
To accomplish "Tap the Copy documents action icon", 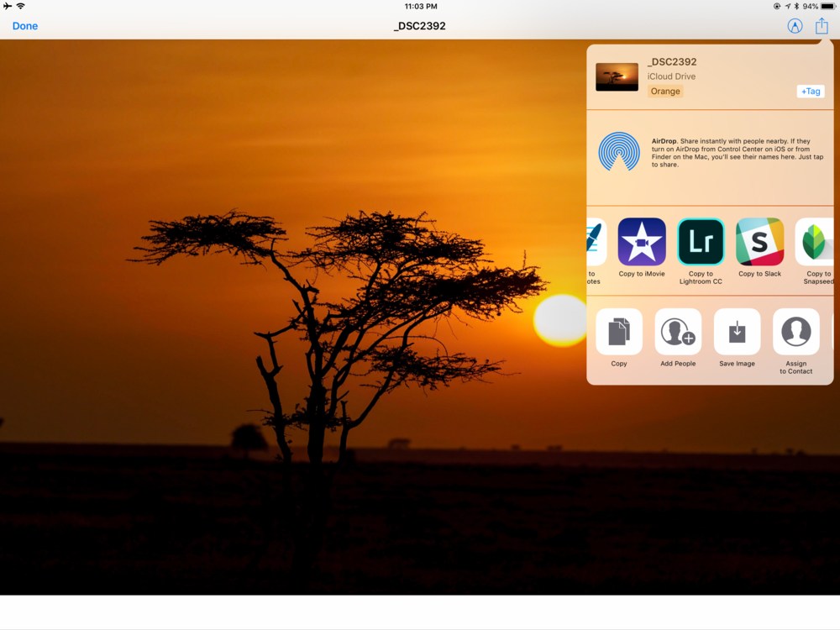I will coord(619,332).
